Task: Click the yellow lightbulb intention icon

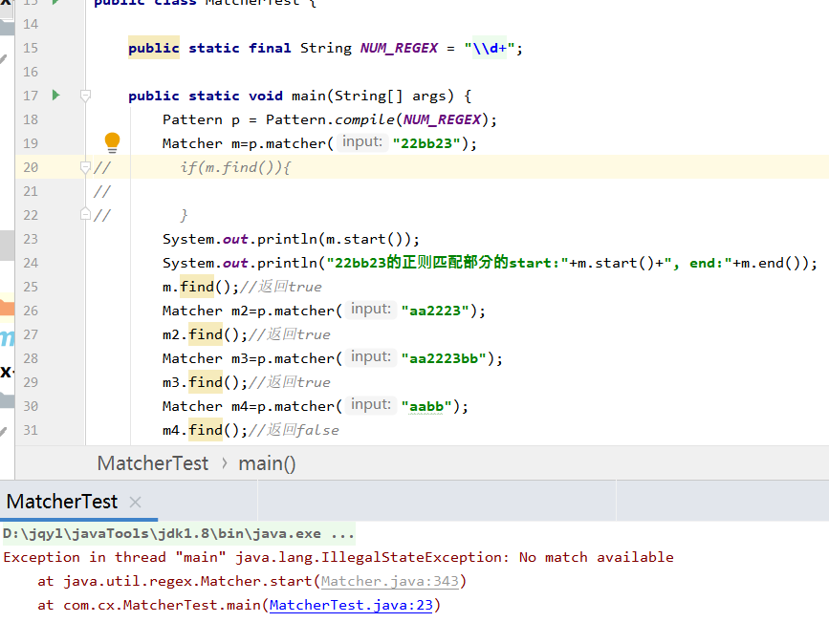Action: 112,142
